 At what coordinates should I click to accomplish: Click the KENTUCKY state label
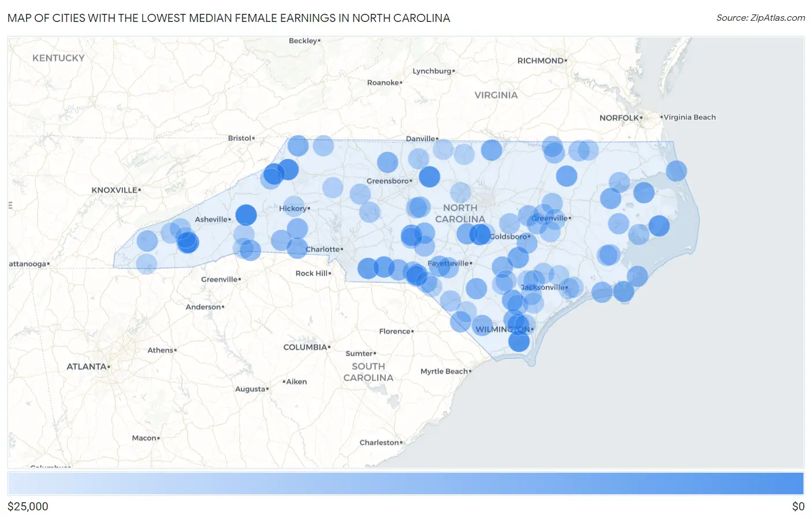pos(58,58)
